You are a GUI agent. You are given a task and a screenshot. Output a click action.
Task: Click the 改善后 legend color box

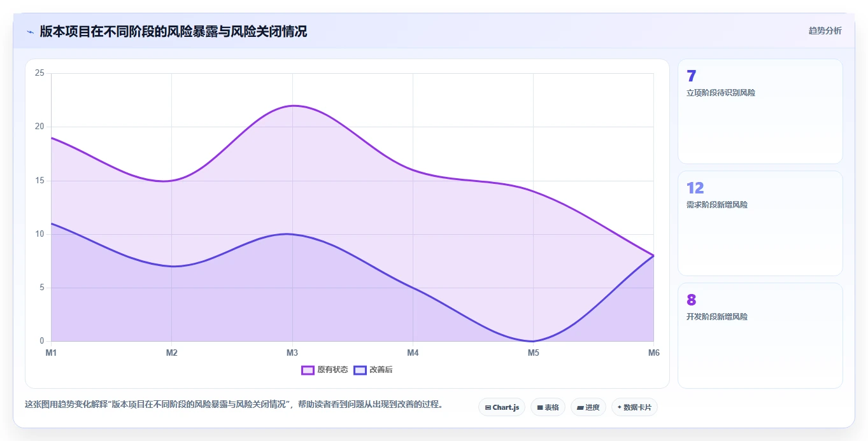pyautogui.click(x=360, y=370)
